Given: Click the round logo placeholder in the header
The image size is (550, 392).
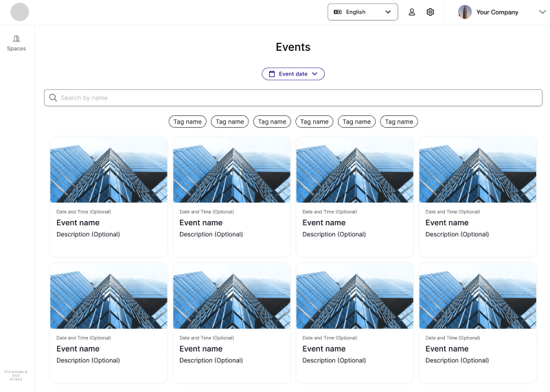Looking at the screenshot, I should tap(20, 12).
